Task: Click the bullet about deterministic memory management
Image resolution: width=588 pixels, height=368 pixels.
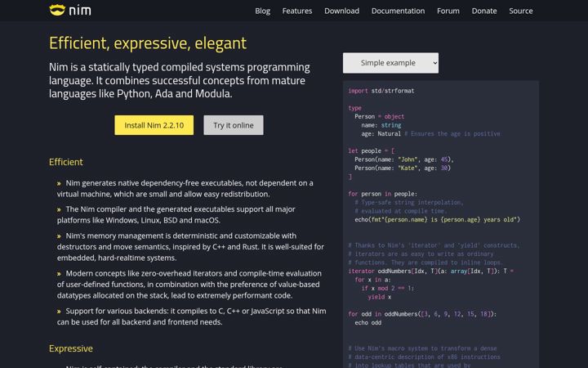Action: [190, 247]
